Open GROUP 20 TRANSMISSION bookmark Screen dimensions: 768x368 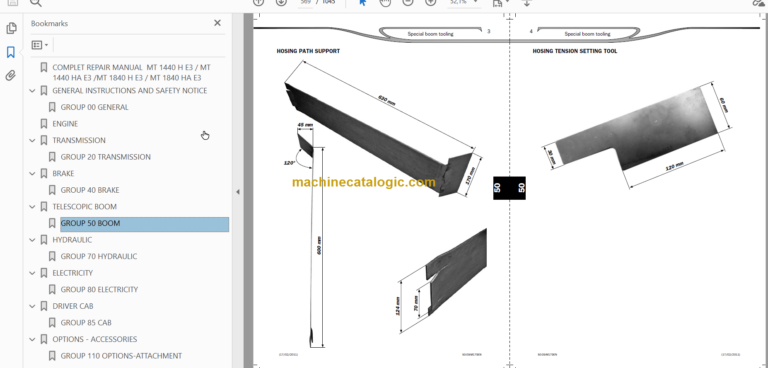(106, 157)
